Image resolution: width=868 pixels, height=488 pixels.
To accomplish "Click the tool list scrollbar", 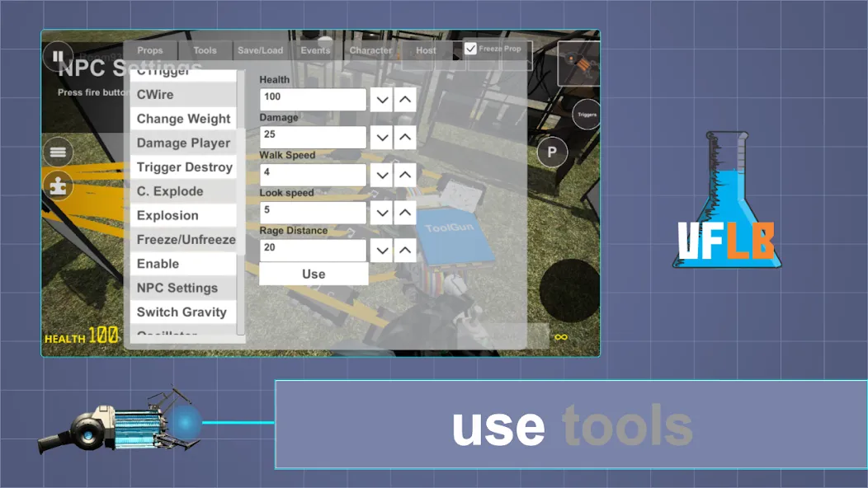I will [241, 202].
